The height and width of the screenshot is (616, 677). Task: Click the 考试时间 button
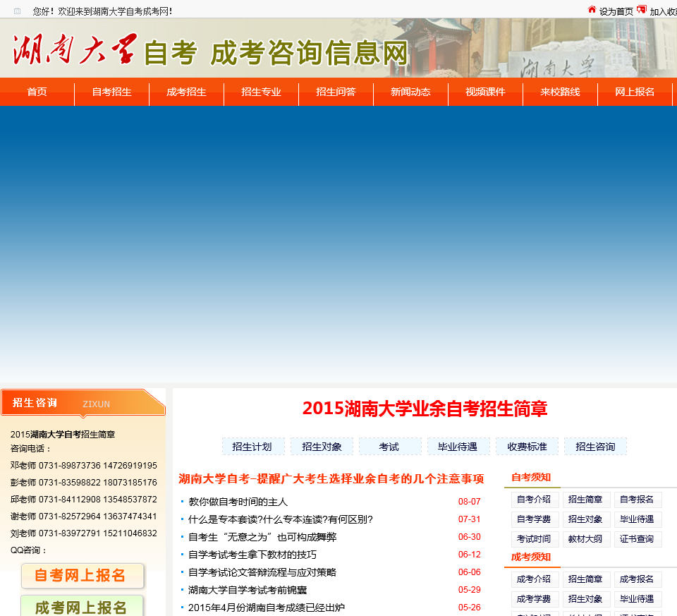[x=534, y=539]
